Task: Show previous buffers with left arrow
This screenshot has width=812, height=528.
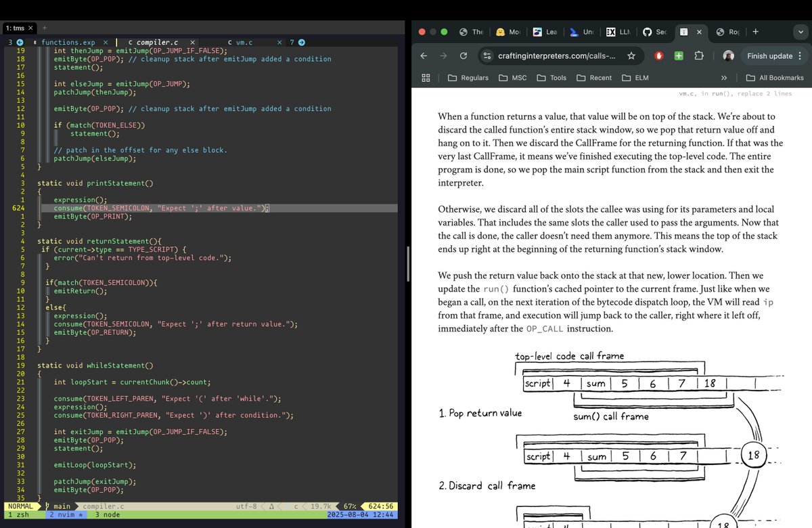Action: [x=20, y=43]
